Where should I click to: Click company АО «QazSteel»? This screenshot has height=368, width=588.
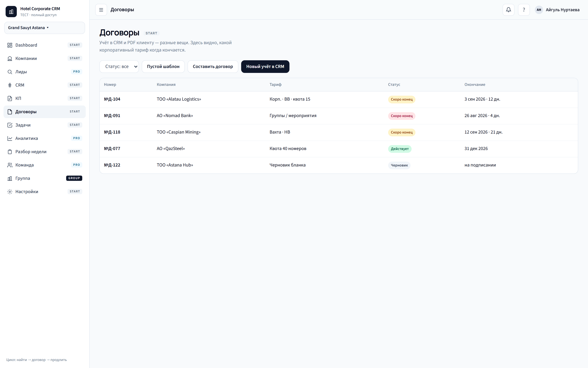(x=171, y=148)
